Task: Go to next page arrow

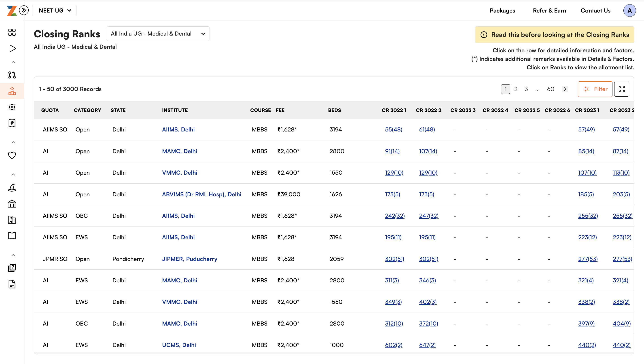Action: [x=565, y=89]
